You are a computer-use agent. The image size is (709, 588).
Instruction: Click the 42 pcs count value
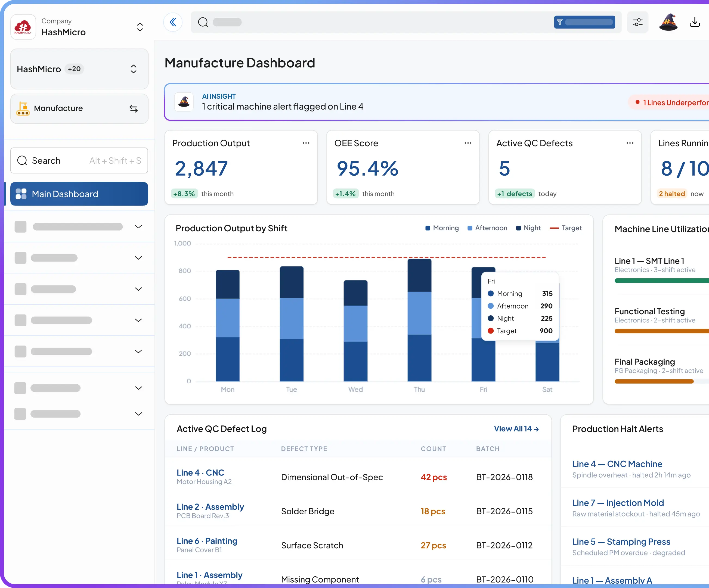click(434, 477)
